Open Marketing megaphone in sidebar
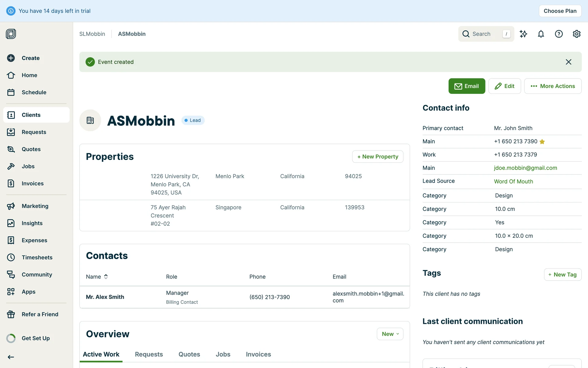 coord(11,206)
